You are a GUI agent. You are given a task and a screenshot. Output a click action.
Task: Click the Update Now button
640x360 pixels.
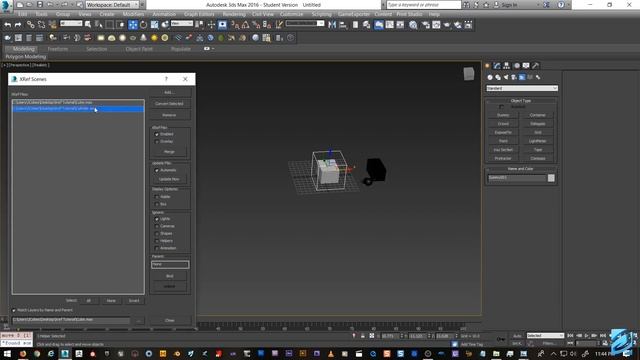(169, 179)
